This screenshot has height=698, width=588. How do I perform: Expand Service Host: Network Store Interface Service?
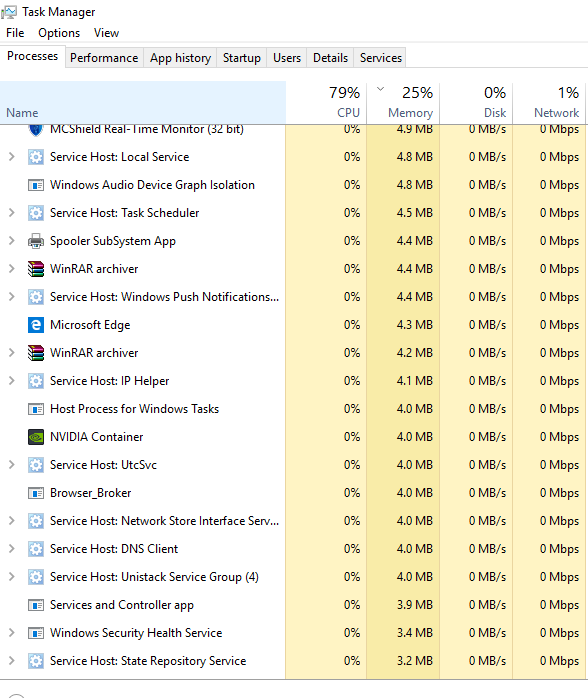[x=12, y=521]
